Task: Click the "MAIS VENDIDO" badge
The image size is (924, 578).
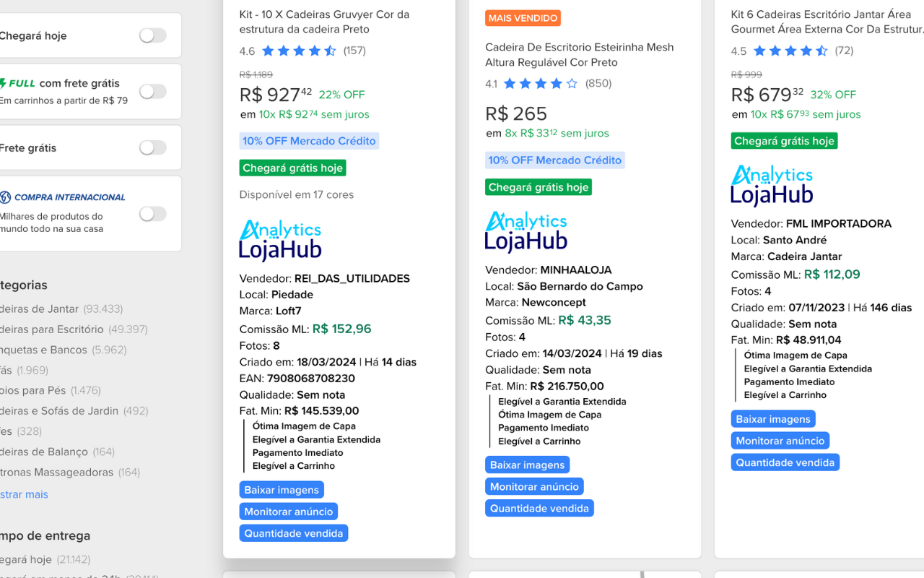Action: [x=523, y=18]
